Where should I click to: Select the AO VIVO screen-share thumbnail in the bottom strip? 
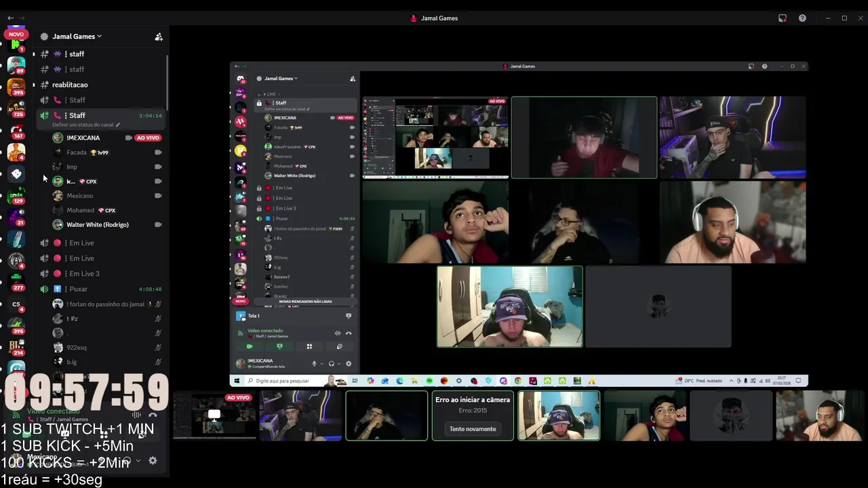tap(214, 415)
